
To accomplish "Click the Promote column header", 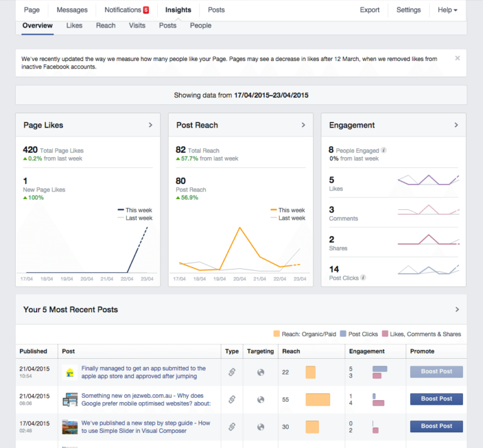I will tap(422, 351).
